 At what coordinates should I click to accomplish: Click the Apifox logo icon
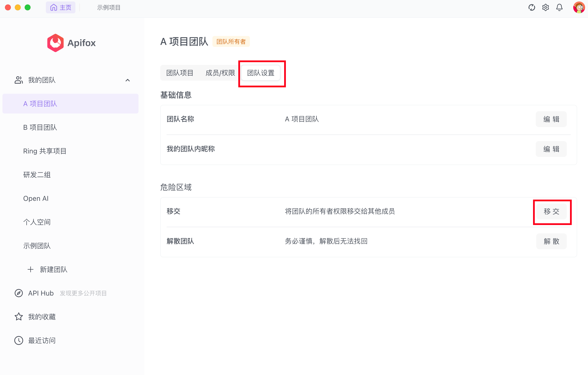pyautogui.click(x=55, y=43)
